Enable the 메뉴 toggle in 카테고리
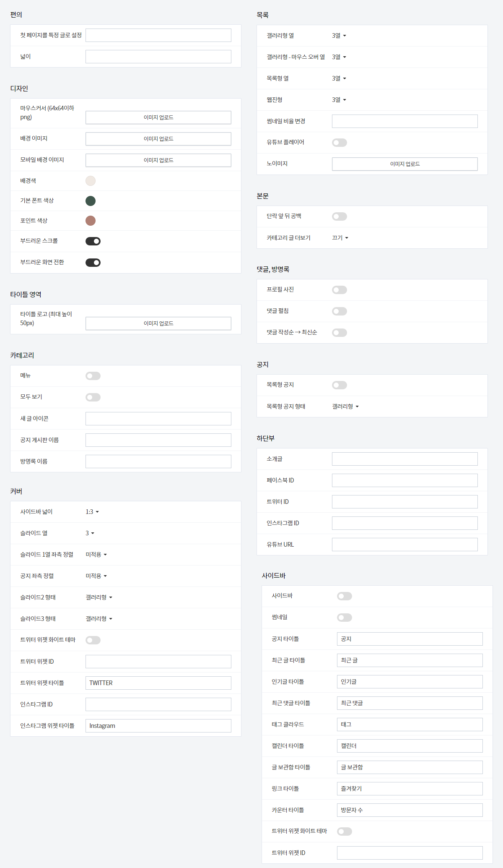Image resolution: width=503 pixels, height=868 pixels. (x=93, y=376)
